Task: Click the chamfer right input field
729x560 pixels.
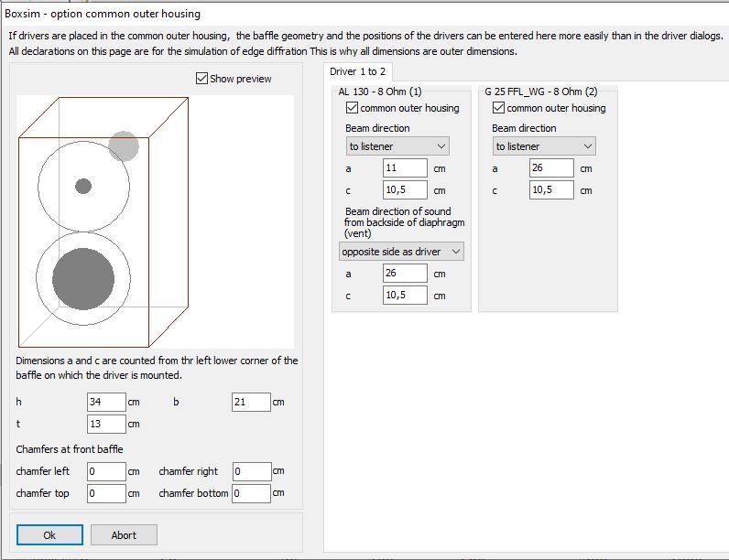Action: (x=252, y=471)
